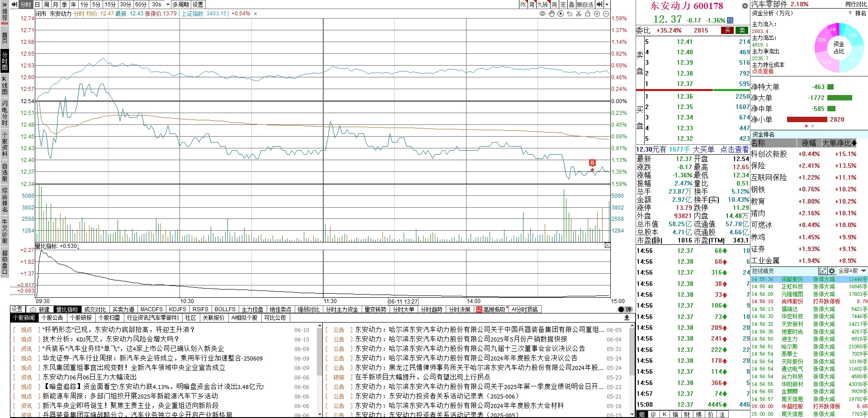Viewport: 868px width, 418px height.
Task: Select the hand pan tool
Action: [x=552, y=14]
